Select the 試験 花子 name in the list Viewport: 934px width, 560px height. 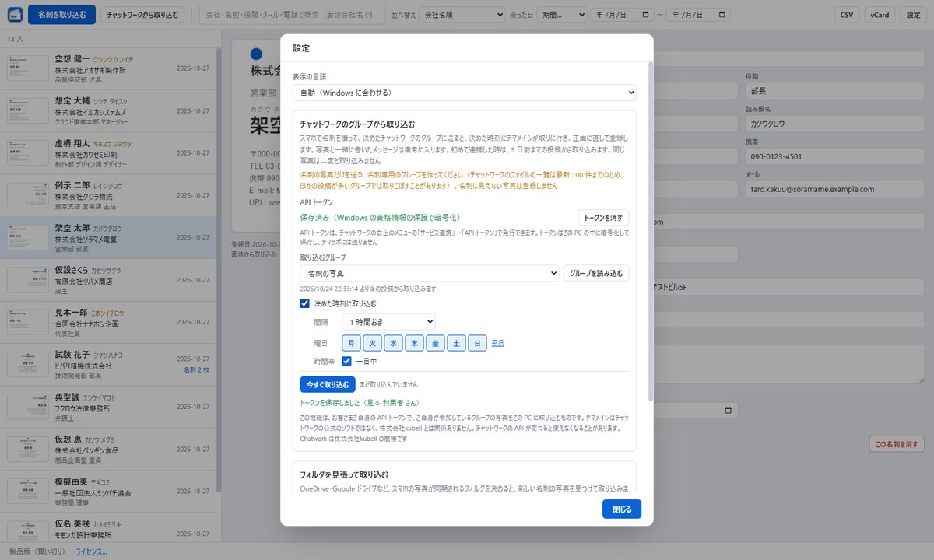coord(72,355)
